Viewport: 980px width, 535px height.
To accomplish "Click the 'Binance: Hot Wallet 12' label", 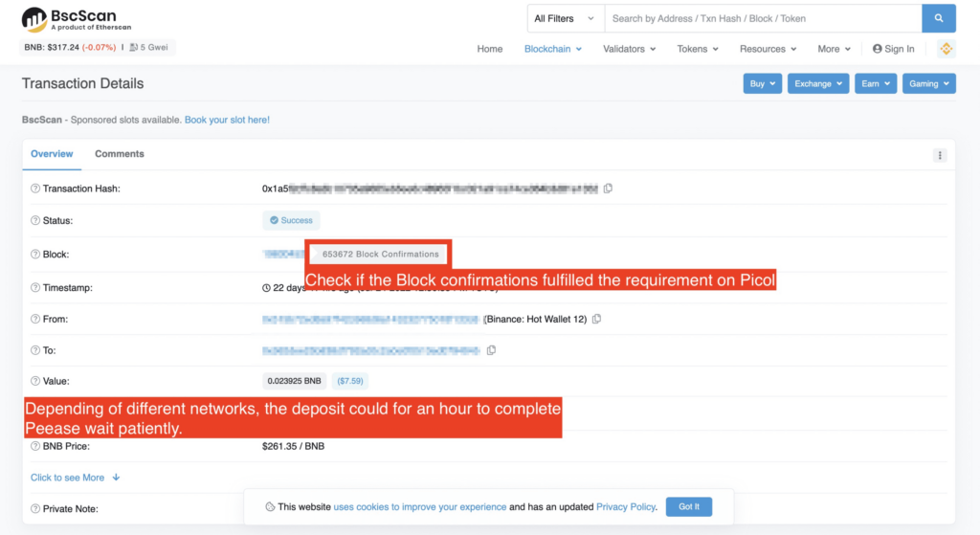I will click(x=536, y=320).
